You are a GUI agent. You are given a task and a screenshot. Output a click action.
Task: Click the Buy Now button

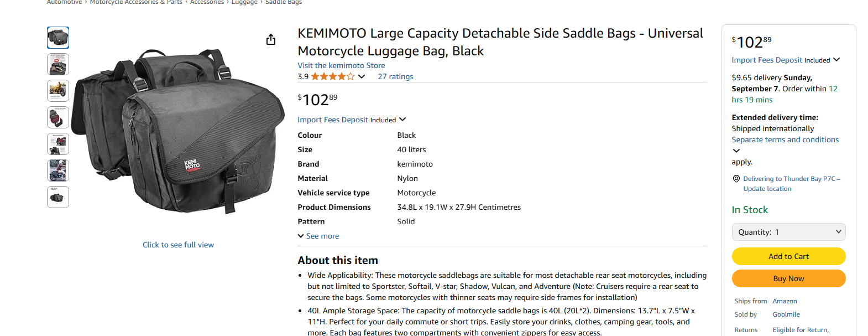tap(788, 278)
